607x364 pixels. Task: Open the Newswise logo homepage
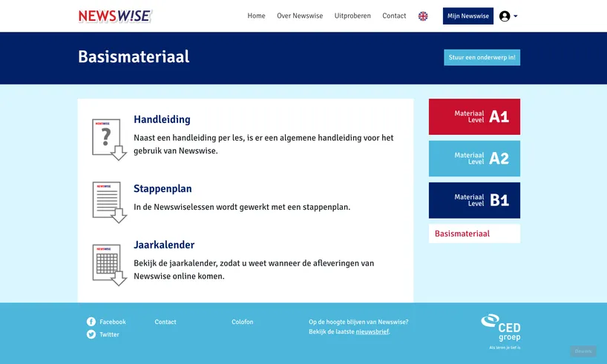tap(115, 16)
